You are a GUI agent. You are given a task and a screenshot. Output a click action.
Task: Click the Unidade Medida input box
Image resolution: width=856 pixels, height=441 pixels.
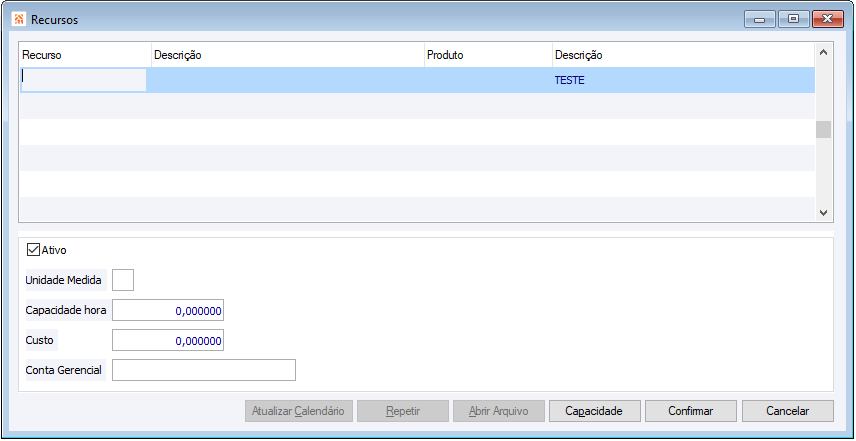pos(123,281)
